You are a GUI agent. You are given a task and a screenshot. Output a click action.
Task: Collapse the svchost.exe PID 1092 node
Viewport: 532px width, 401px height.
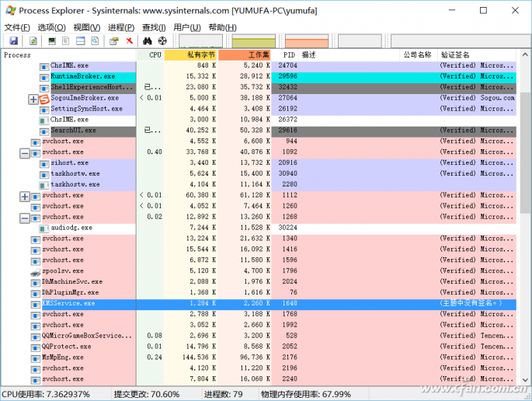coord(25,153)
